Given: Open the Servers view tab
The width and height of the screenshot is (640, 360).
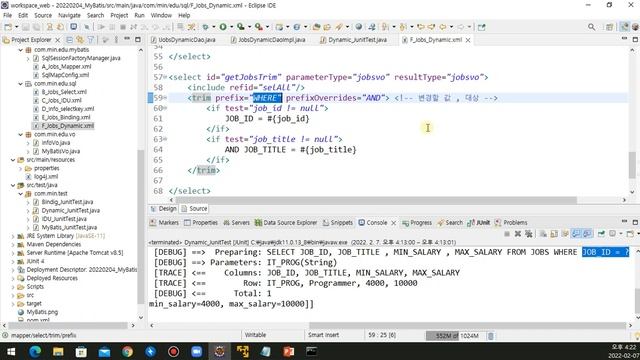Looking at the screenshot, I should click(236, 222).
